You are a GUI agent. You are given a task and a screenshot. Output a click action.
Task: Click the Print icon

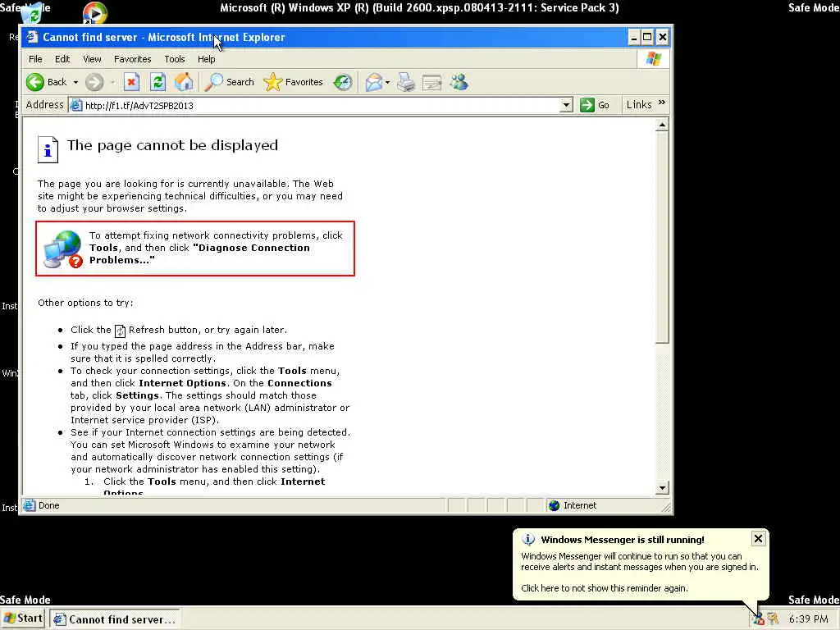pos(405,83)
